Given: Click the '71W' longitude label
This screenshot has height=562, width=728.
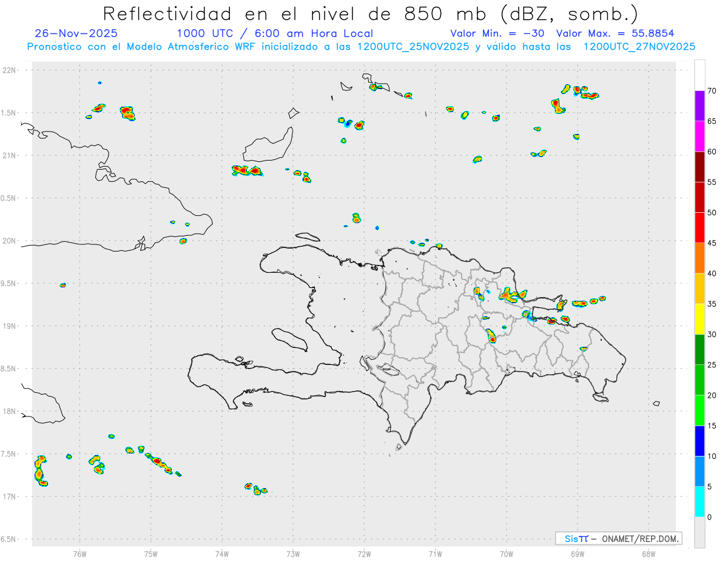Looking at the screenshot, I should coord(435,554).
